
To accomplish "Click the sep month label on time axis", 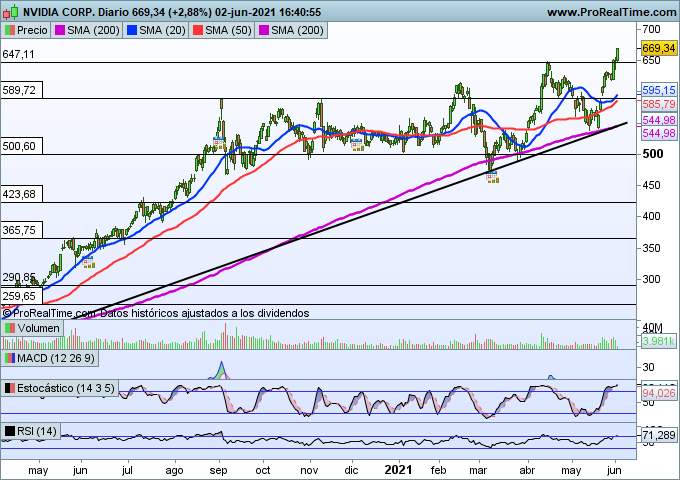I will coord(218,470).
